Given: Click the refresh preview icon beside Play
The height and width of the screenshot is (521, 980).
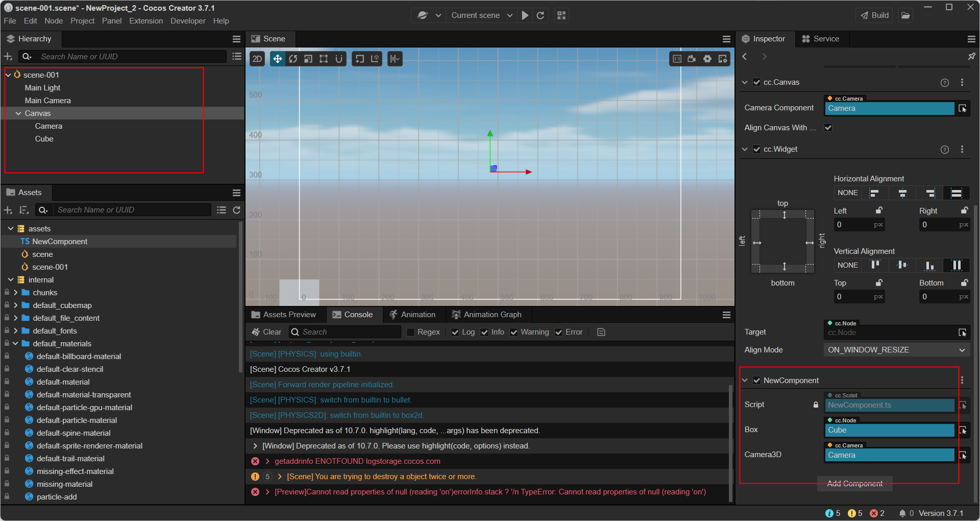Looking at the screenshot, I should coord(541,15).
